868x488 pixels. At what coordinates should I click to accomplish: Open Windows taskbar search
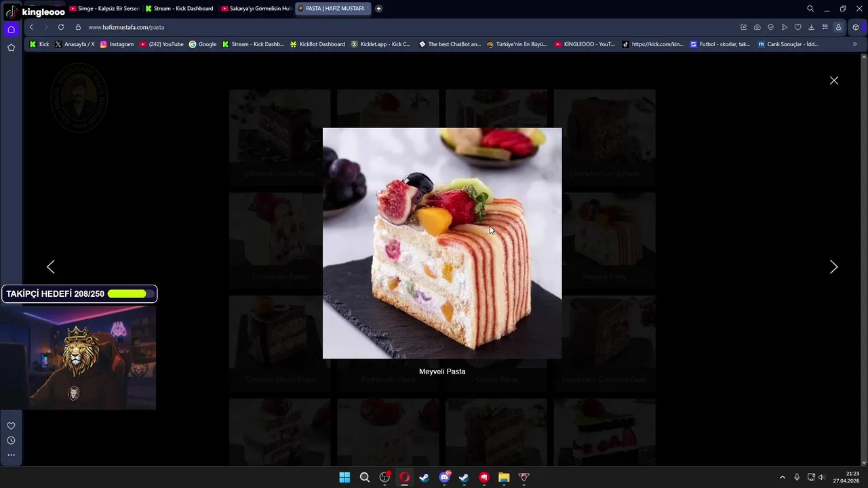[365, 477]
